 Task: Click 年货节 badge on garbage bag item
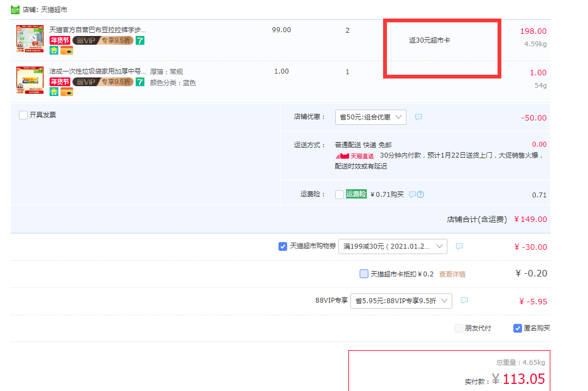[60, 82]
